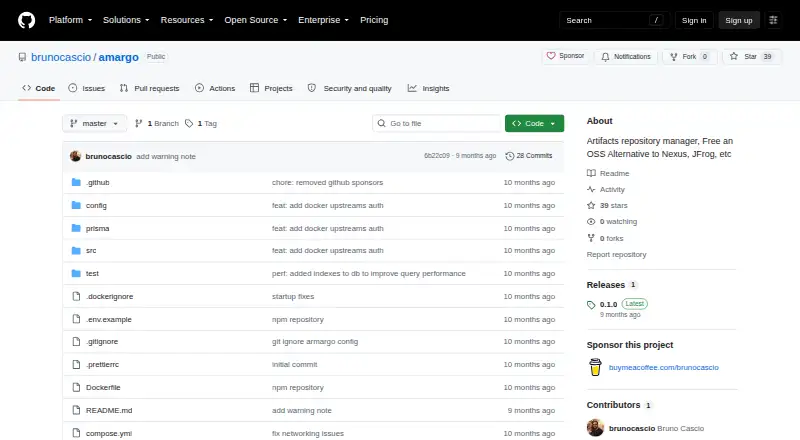Switch to the Pull requests tab
Viewport: 800px width, 440px height.
(x=149, y=88)
